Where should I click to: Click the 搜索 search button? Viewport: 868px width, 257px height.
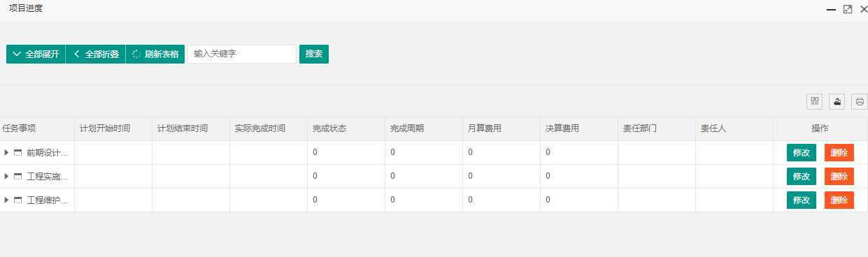[x=314, y=54]
